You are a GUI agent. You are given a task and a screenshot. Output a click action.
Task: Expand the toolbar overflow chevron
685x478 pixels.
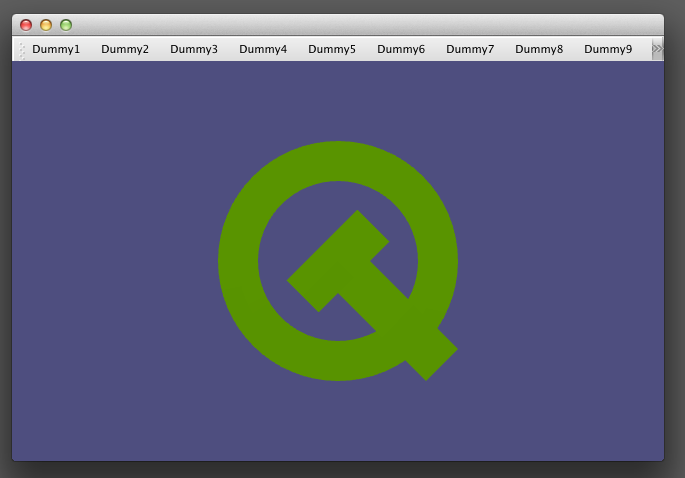point(657,49)
